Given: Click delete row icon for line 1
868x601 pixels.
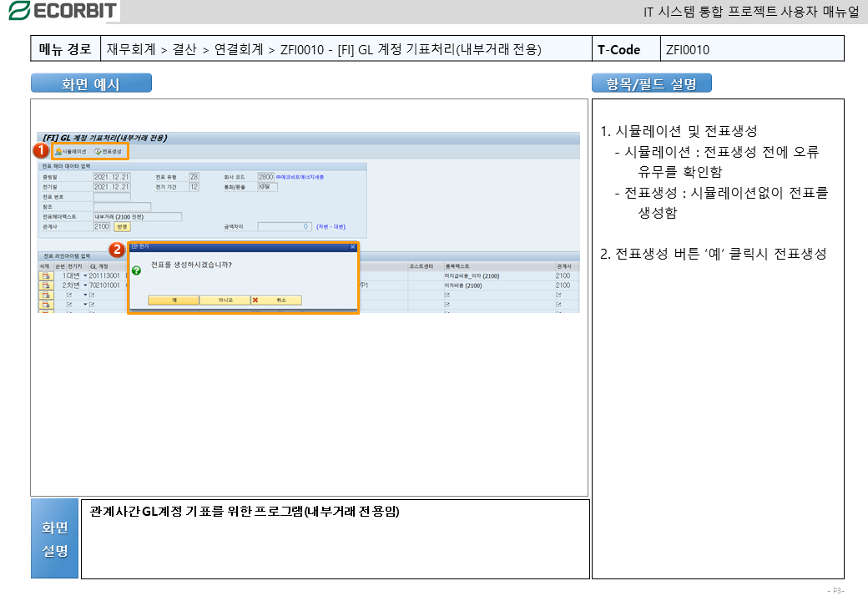Looking at the screenshot, I should pyautogui.click(x=44, y=275).
